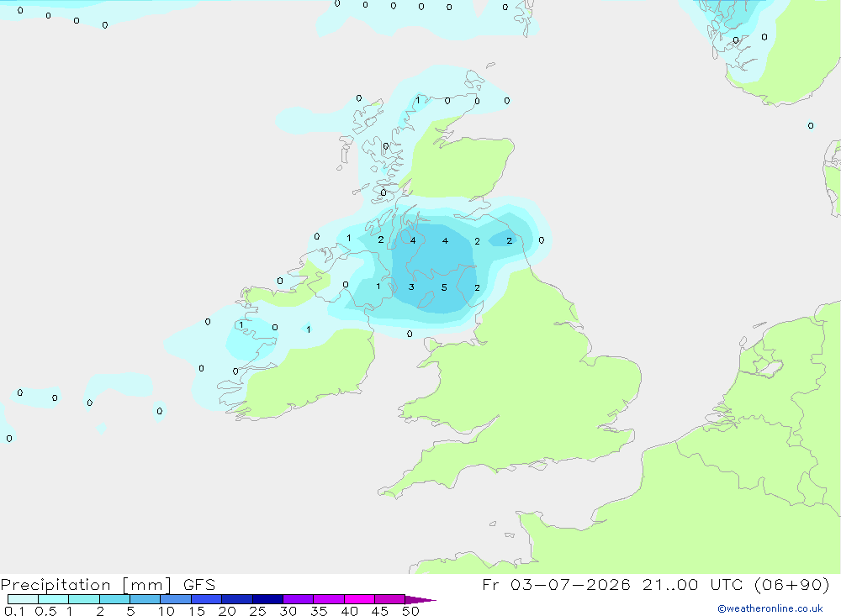Choose the 20–25 mm dark blue legend box
841x616 pixels.
(237, 599)
